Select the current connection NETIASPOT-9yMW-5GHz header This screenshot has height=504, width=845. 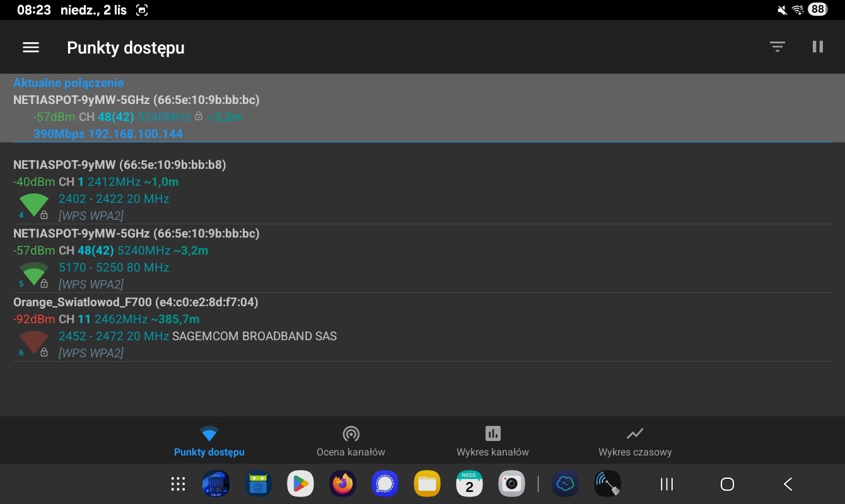coord(136,100)
